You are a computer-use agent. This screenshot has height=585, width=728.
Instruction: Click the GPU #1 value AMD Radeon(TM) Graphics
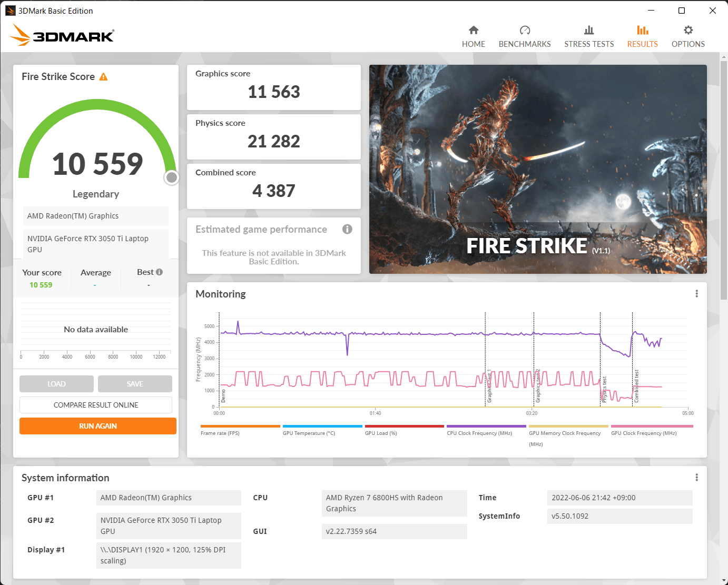click(x=169, y=498)
